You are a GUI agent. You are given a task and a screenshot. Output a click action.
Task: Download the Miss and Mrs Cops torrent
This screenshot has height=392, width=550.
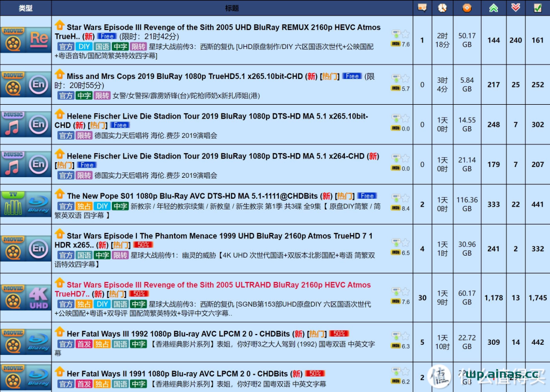tap(396, 78)
